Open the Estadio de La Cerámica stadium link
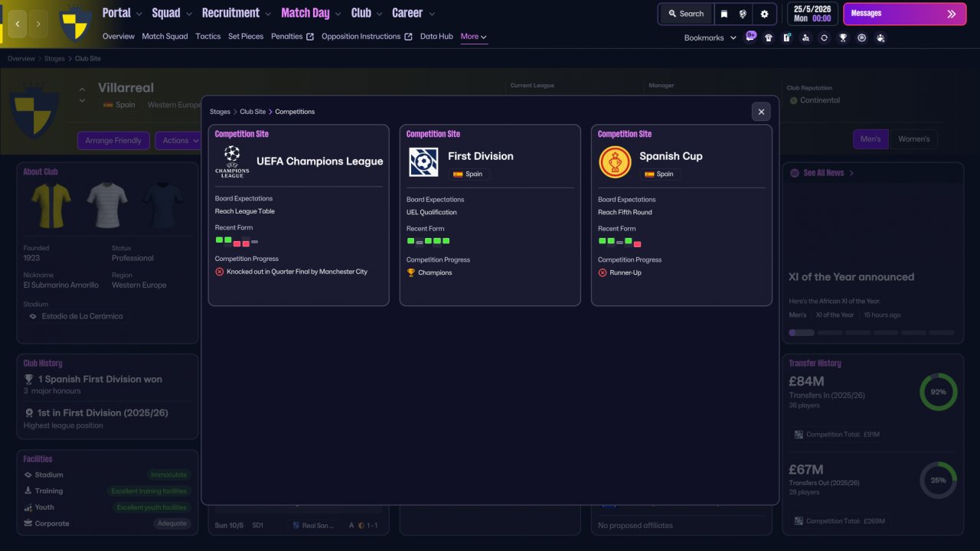The image size is (980, 551). 81,316
